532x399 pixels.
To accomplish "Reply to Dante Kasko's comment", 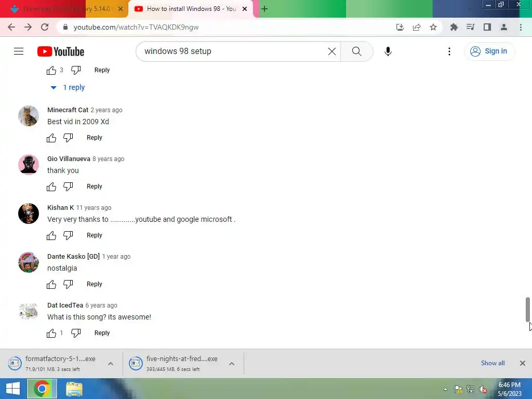I will point(95,284).
